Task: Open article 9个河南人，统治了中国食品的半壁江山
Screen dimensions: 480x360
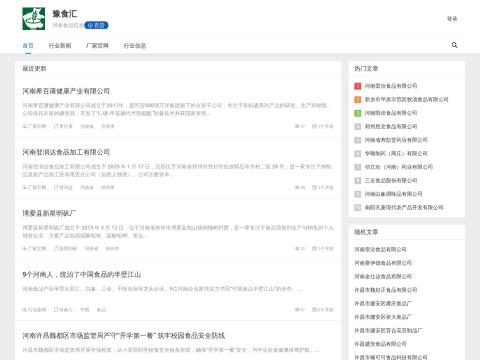Action: [82, 275]
